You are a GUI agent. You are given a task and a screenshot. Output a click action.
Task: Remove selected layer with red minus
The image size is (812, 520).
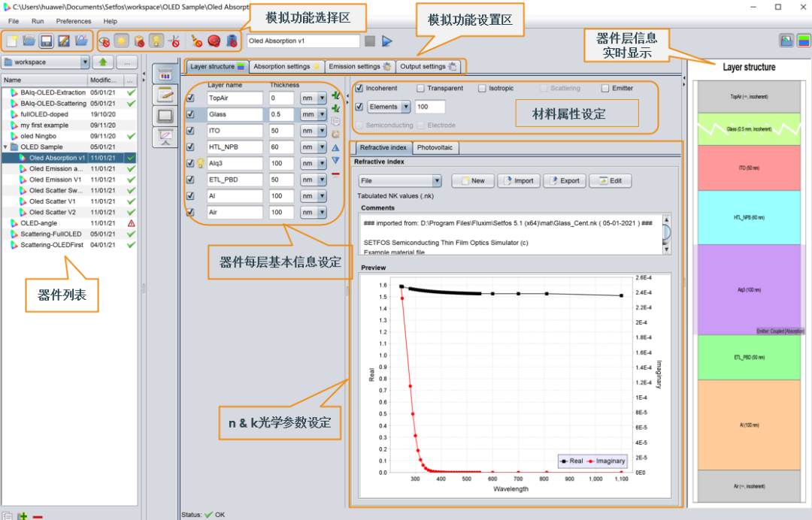tap(335, 174)
